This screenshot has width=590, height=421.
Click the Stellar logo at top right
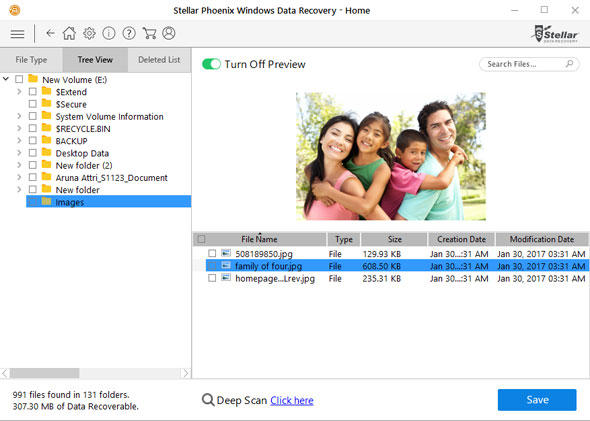click(x=555, y=34)
